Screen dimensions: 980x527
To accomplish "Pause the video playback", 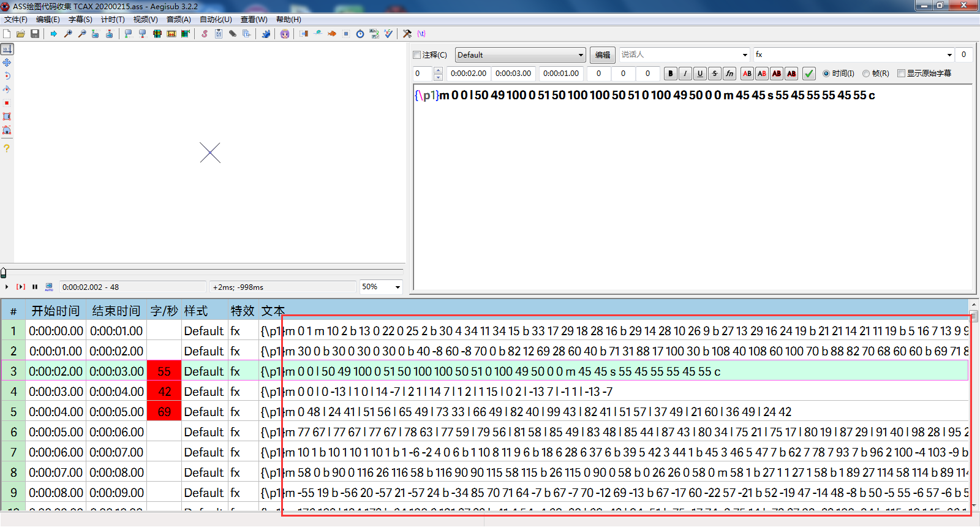I will (x=35, y=287).
